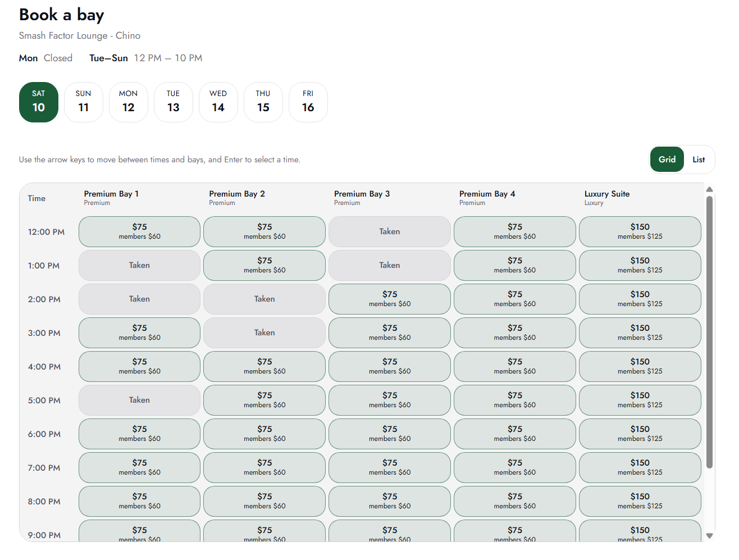This screenshot has height=560, width=739.
Task: Book Premium Bay 2 at 4:00 PM
Action: point(264,366)
